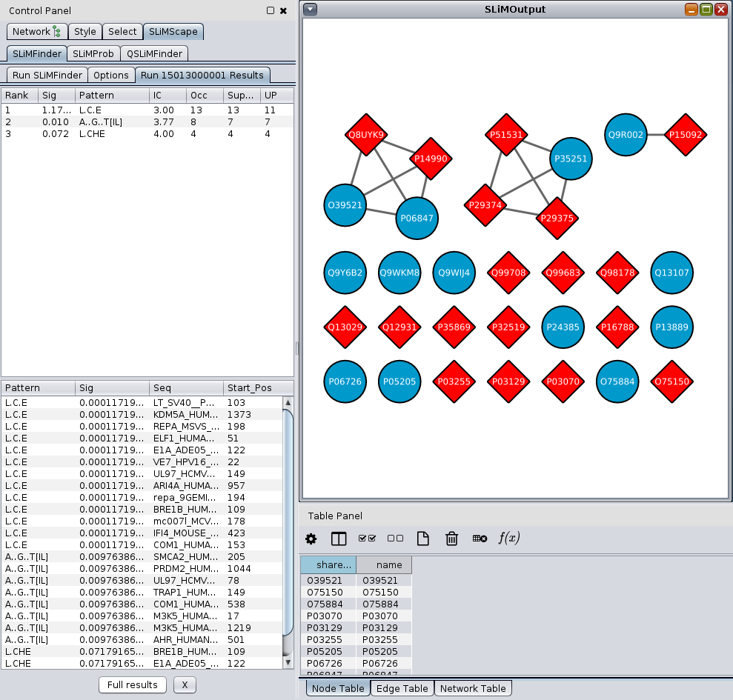Open the function builder f(x) icon
This screenshot has width=733, height=700.
coord(509,538)
